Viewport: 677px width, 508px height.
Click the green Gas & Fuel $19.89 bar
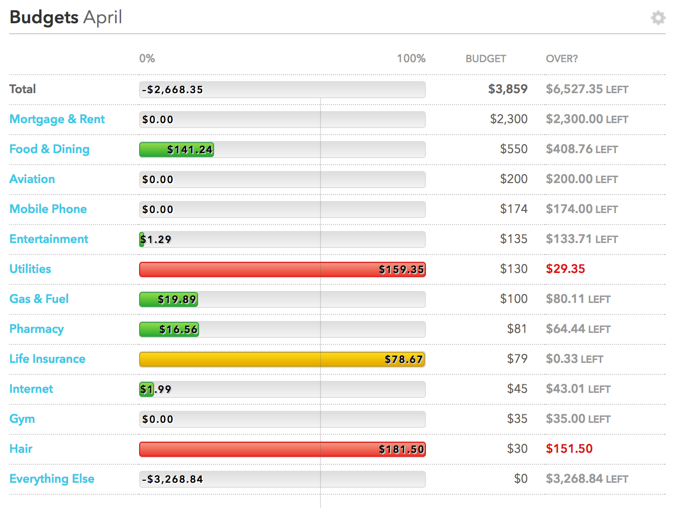point(168,299)
